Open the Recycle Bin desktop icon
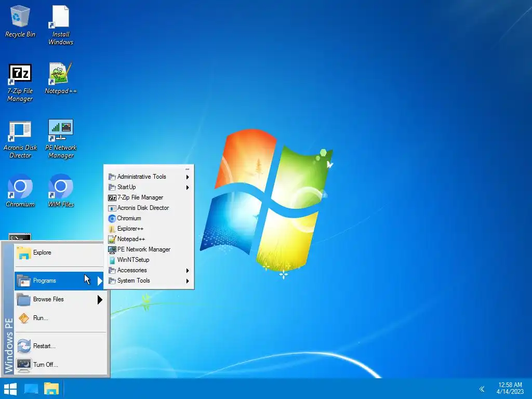 pyautogui.click(x=20, y=21)
